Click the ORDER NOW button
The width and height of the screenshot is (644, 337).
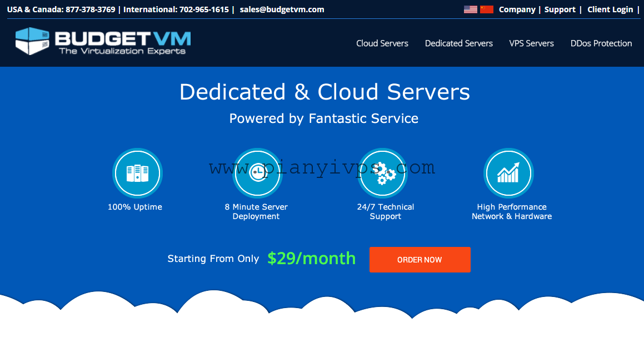(x=420, y=260)
